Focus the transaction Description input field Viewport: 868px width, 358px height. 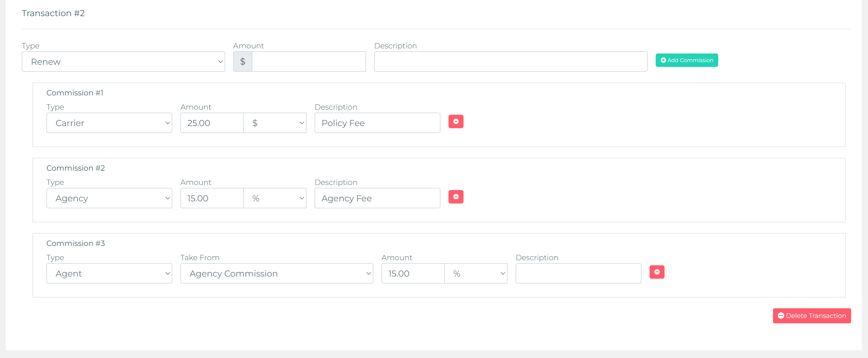(510, 62)
